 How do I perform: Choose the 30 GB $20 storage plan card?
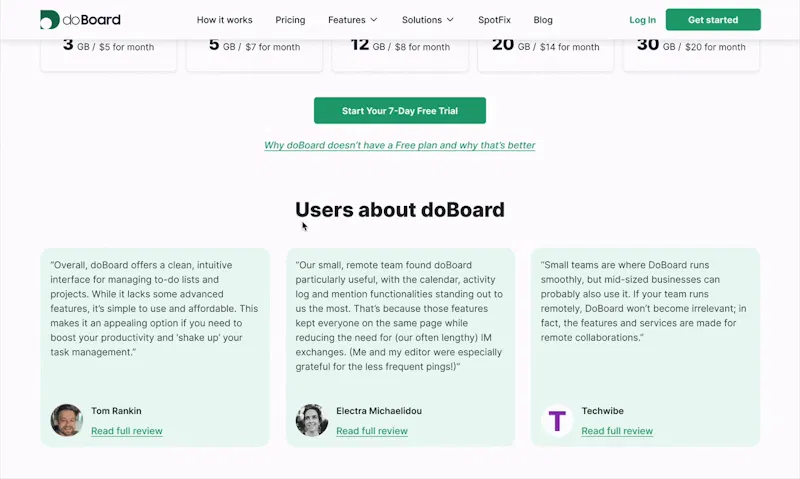click(691, 54)
